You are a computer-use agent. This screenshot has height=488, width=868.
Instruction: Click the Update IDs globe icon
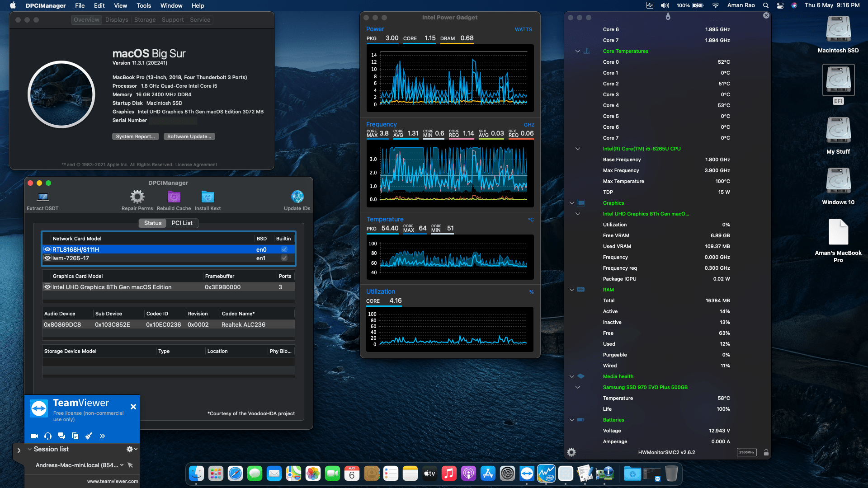(297, 197)
